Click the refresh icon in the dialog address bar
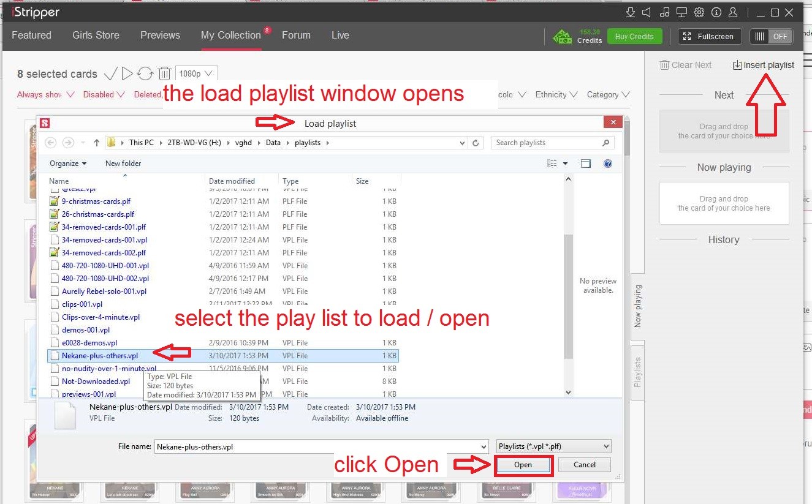This screenshot has height=504, width=812. tap(476, 143)
